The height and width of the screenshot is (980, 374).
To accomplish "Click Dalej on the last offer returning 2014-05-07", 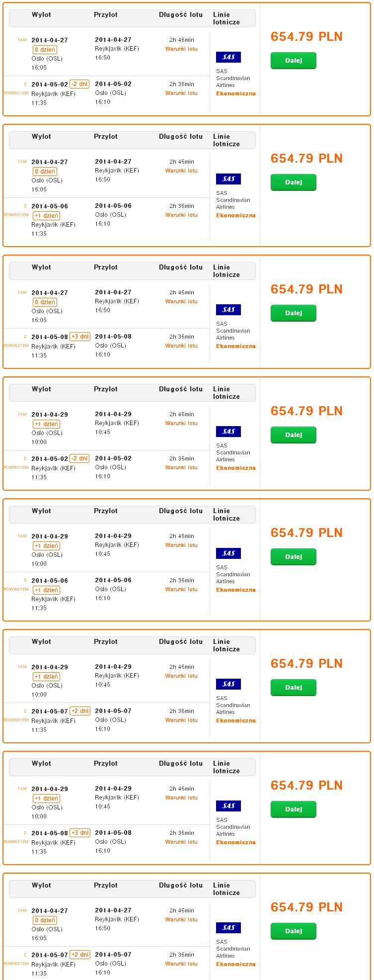I will pos(294,931).
